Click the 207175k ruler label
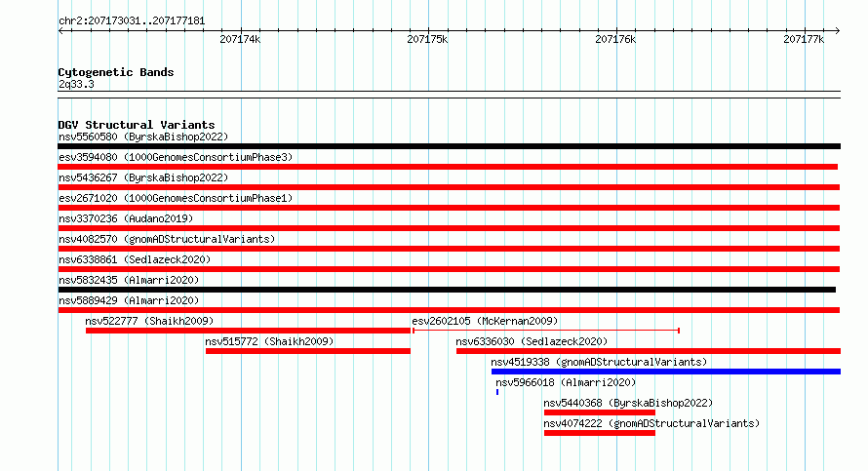868x471 pixels. click(427, 39)
